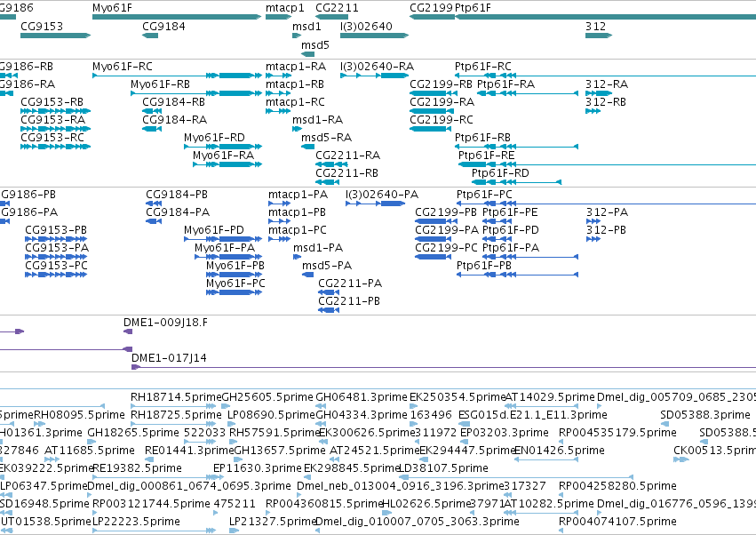
Task: Click transcript label CG9153-RC
Action: click(x=52, y=138)
